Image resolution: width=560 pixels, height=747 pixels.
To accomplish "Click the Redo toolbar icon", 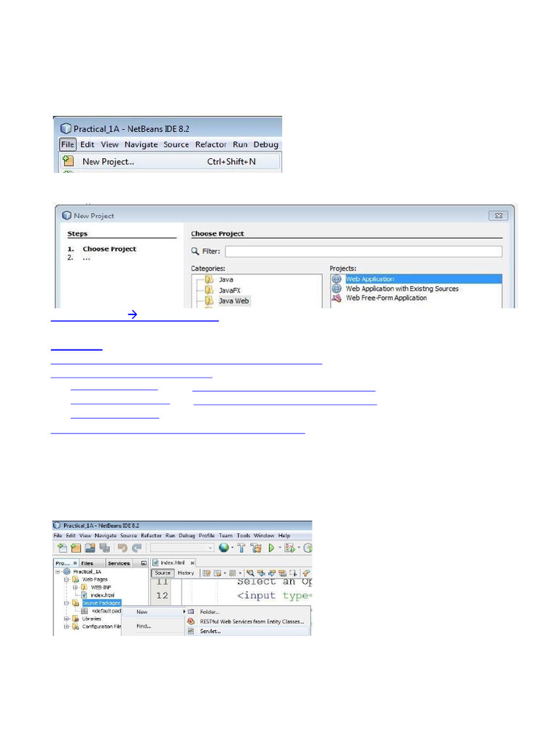I will pyautogui.click(x=136, y=548).
